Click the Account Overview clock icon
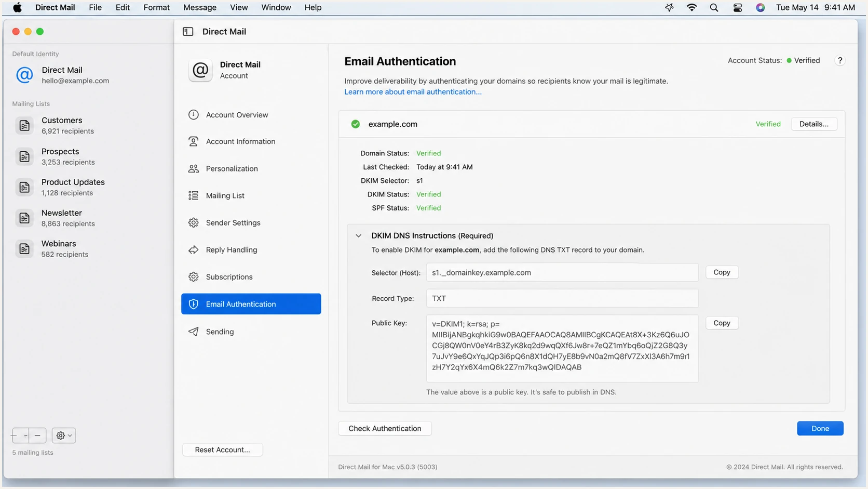The height and width of the screenshot is (489, 868). tap(194, 115)
